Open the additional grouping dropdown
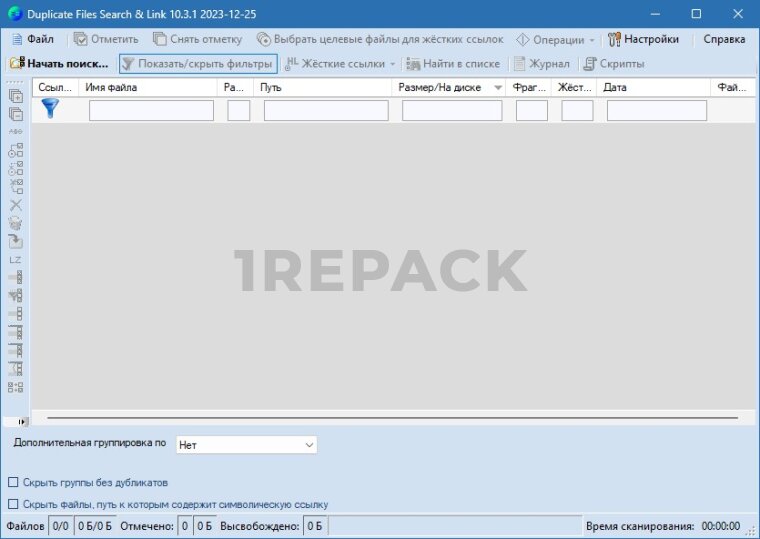Image resolution: width=760 pixels, height=539 pixels. click(246, 445)
